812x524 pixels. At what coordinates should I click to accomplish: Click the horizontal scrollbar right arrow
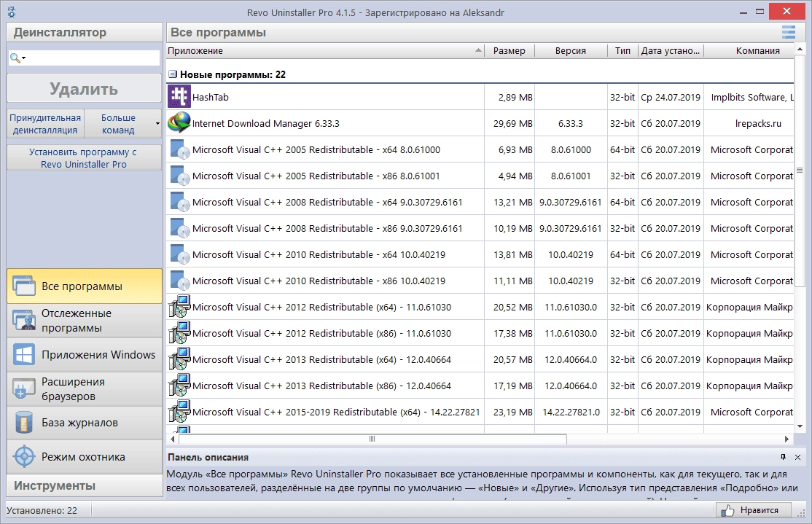(x=786, y=439)
